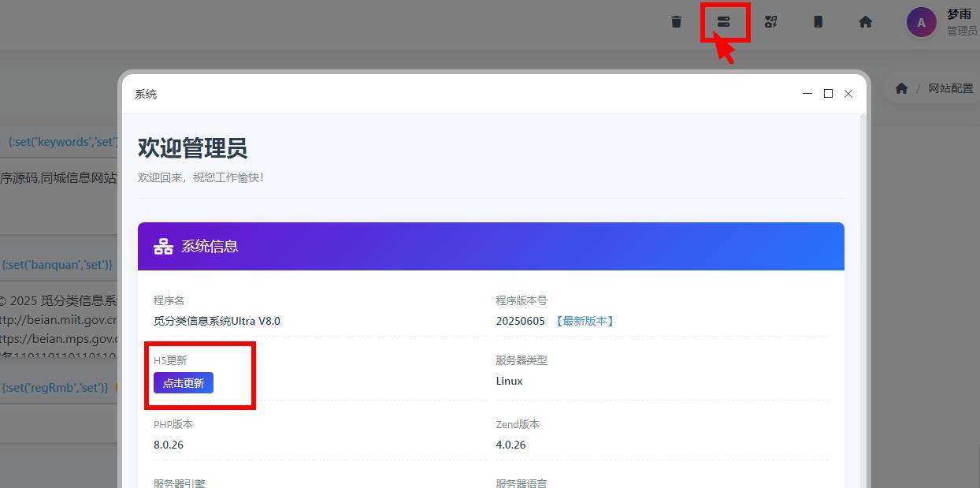The width and height of the screenshot is (980, 488).
Task: Click the trash can icon in top bar
Action: [676, 22]
